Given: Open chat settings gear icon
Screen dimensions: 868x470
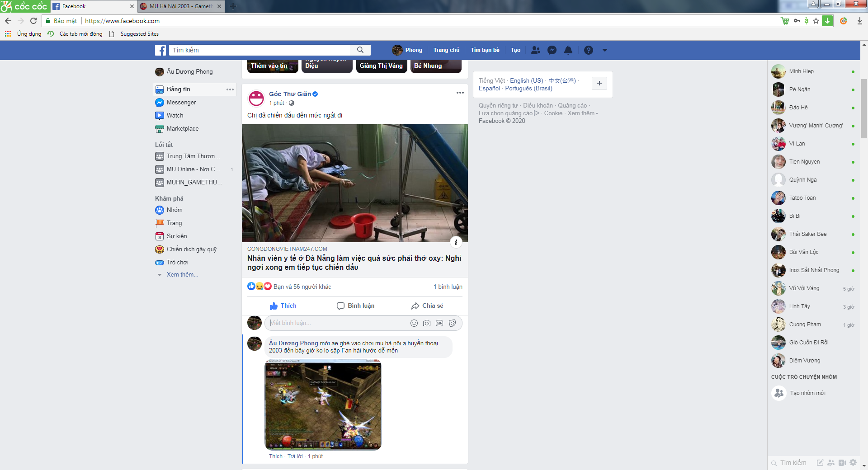Looking at the screenshot, I should pyautogui.click(x=853, y=462).
